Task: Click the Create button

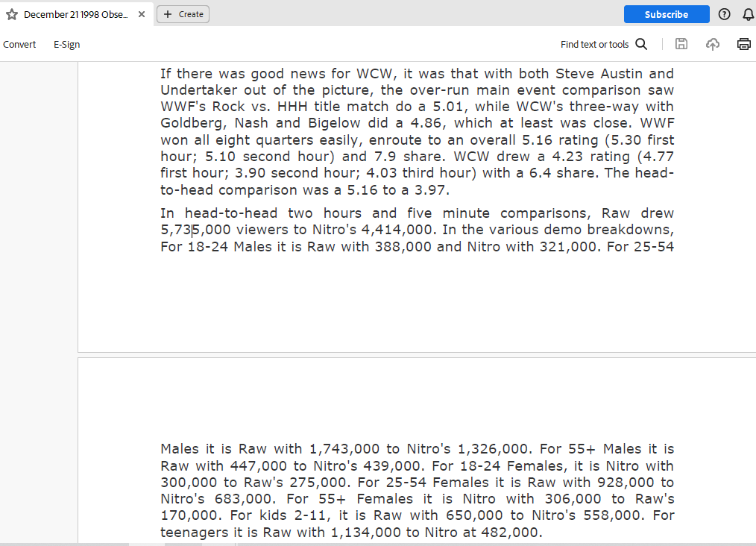Action: click(x=183, y=14)
